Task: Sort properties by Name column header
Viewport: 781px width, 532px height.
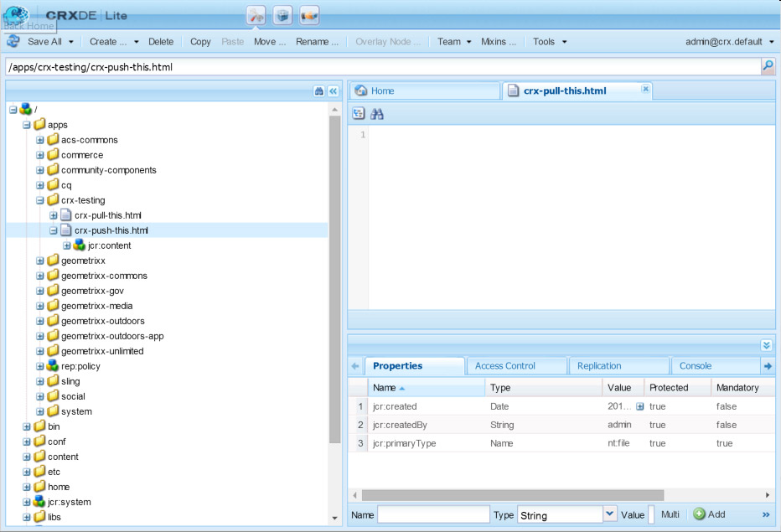Action: pyautogui.click(x=426, y=388)
